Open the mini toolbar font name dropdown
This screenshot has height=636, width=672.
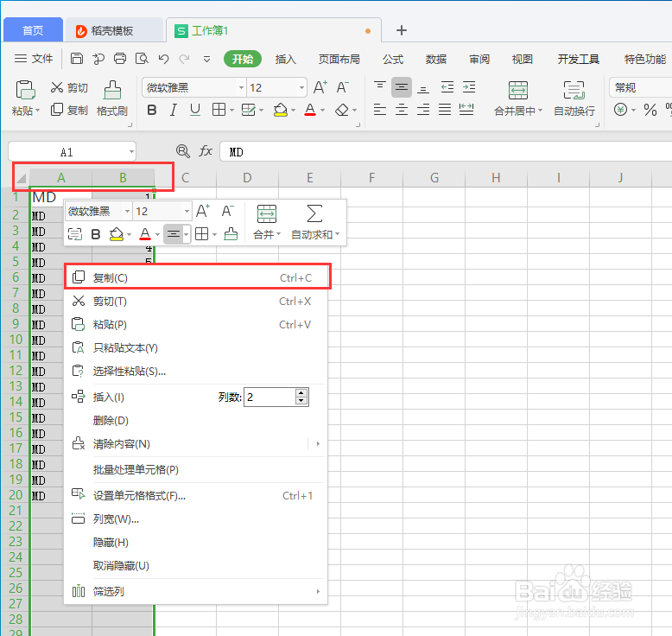click(x=127, y=211)
